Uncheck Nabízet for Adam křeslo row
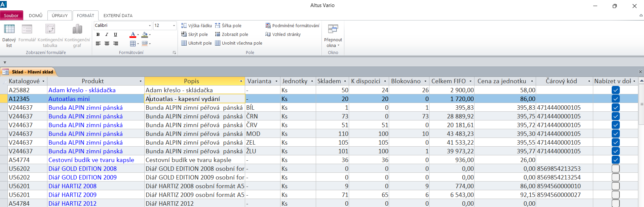This screenshot has width=644, height=207. [x=615, y=90]
